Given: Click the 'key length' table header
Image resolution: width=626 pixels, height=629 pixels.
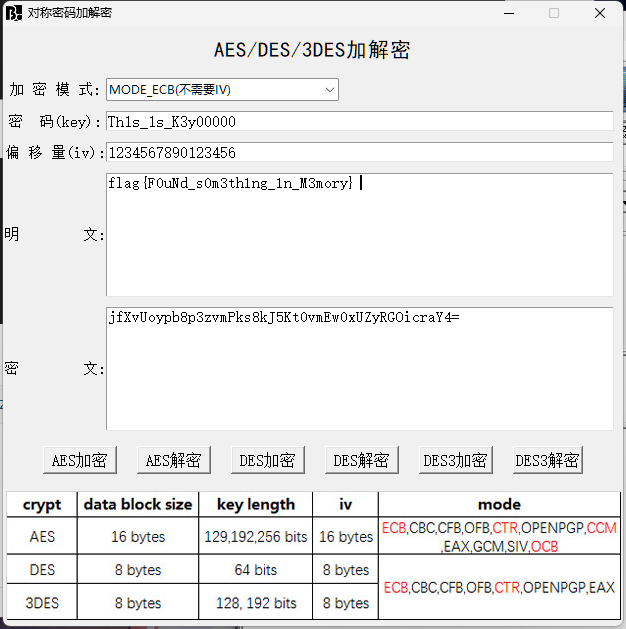Looking at the screenshot, I should click(256, 505).
